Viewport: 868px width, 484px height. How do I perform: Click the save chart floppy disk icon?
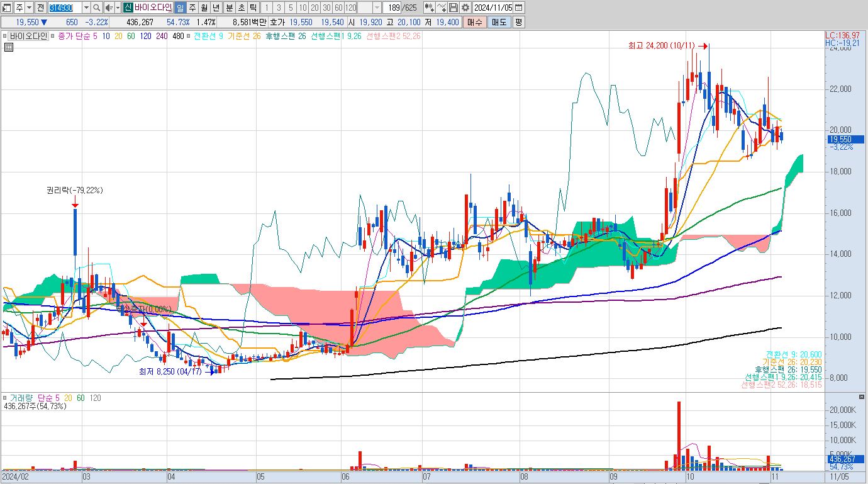(453, 8)
